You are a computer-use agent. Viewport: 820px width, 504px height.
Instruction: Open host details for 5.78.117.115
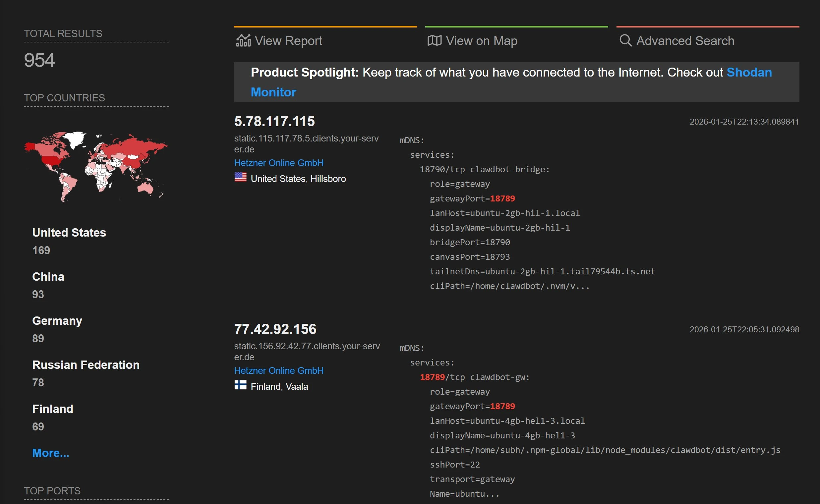274,121
